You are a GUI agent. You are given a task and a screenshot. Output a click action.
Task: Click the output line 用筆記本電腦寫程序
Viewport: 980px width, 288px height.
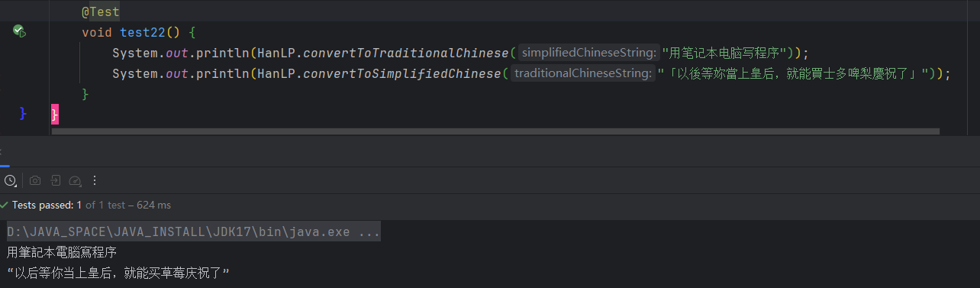[x=62, y=253]
